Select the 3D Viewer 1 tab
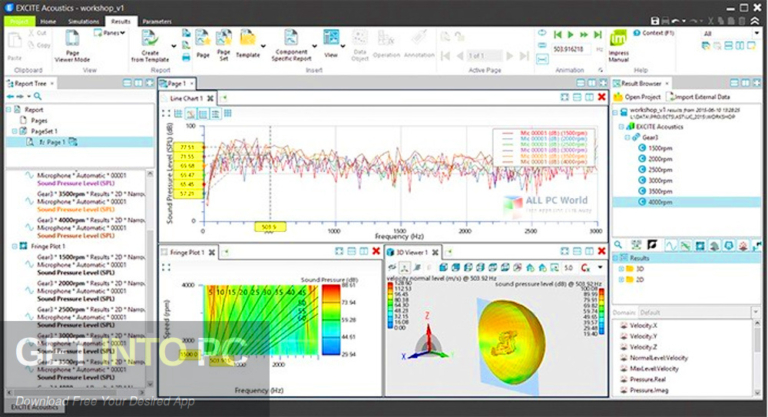768x417 pixels. (411, 252)
